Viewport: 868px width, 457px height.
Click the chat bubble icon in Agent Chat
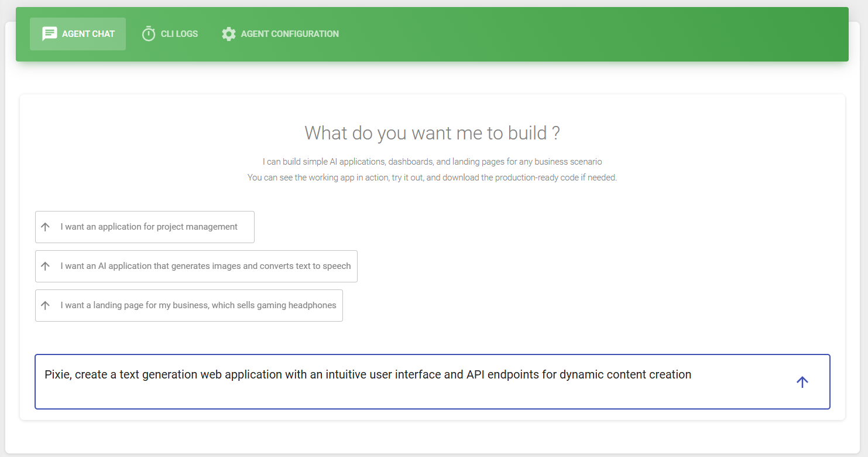(50, 34)
